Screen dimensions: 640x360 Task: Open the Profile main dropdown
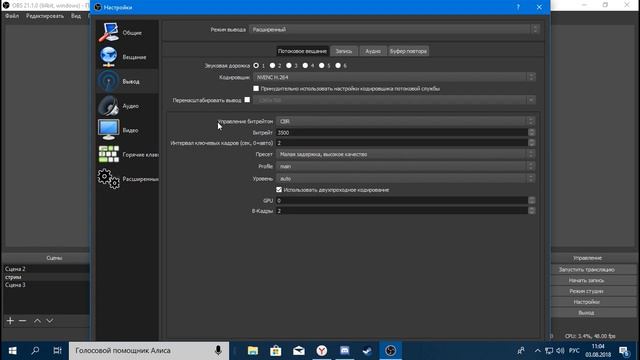pyautogui.click(x=405, y=167)
